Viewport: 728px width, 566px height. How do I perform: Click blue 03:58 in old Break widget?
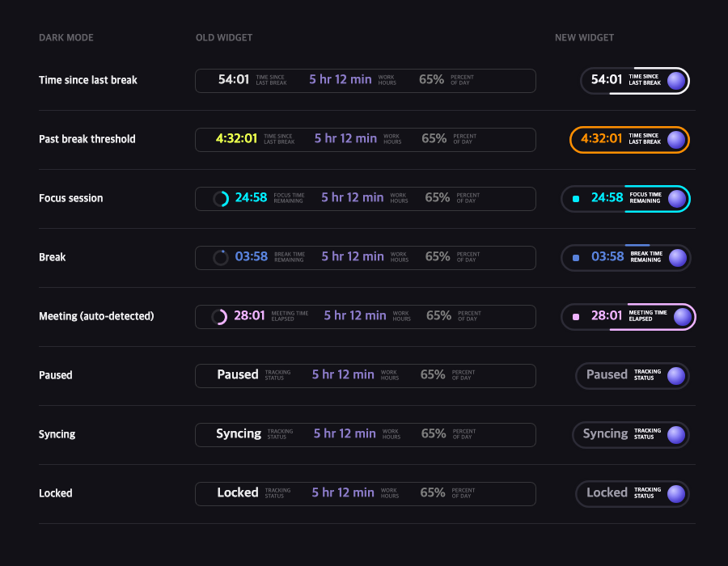252,256
